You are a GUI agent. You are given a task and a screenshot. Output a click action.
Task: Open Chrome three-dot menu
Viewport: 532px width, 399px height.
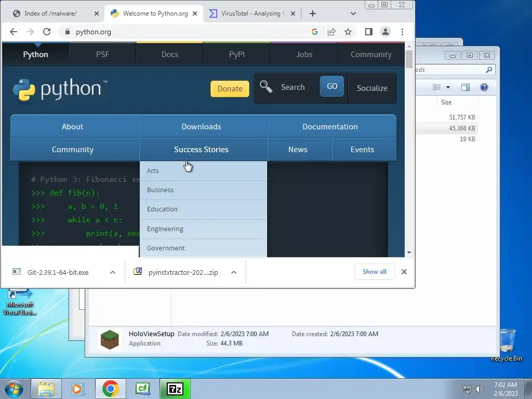click(x=403, y=32)
